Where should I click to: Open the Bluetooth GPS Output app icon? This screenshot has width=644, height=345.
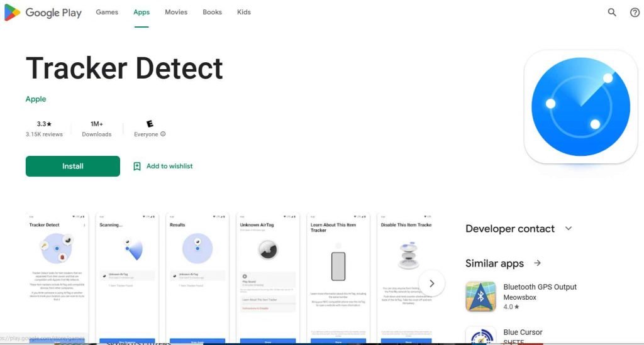click(x=480, y=297)
